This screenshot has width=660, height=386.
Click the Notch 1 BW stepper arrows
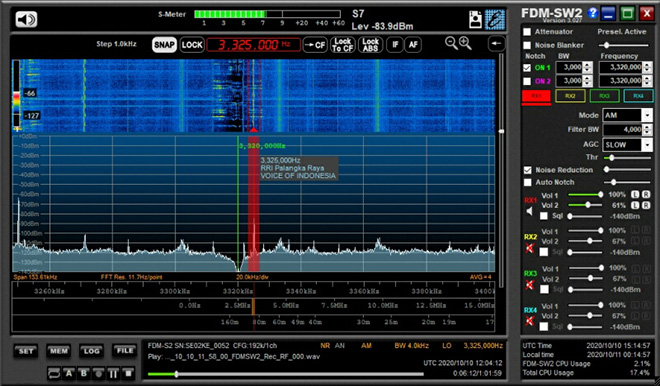click(588, 67)
